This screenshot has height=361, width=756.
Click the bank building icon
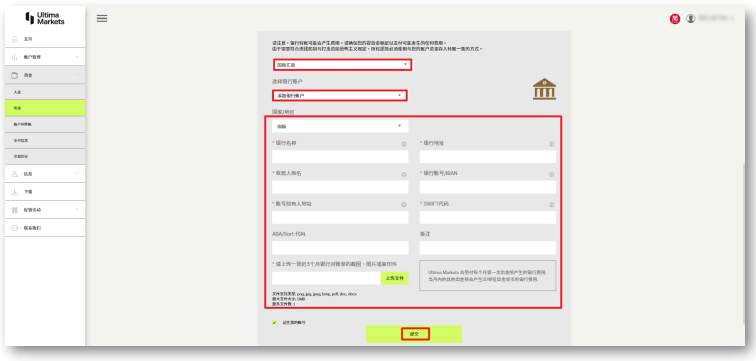tap(544, 89)
